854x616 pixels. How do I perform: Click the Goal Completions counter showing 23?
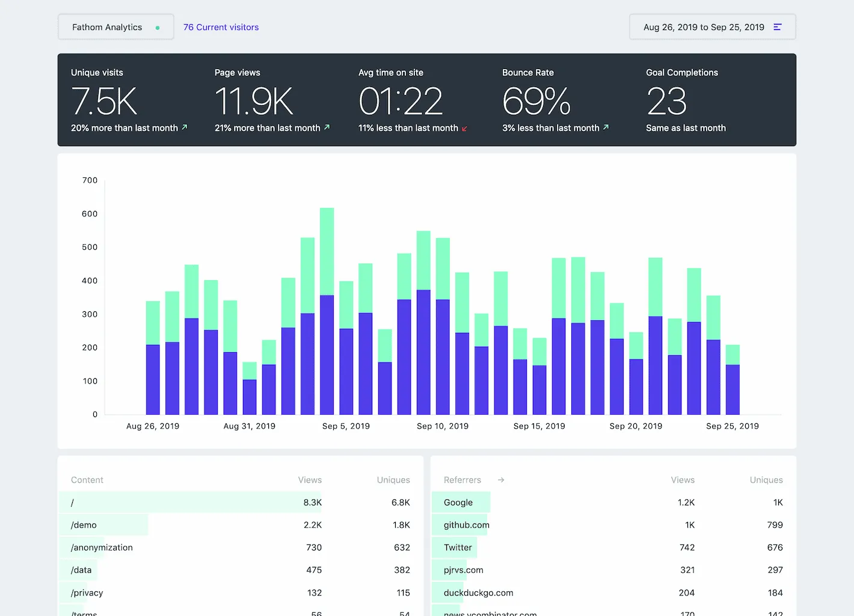pyautogui.click(x=666, y=101)
